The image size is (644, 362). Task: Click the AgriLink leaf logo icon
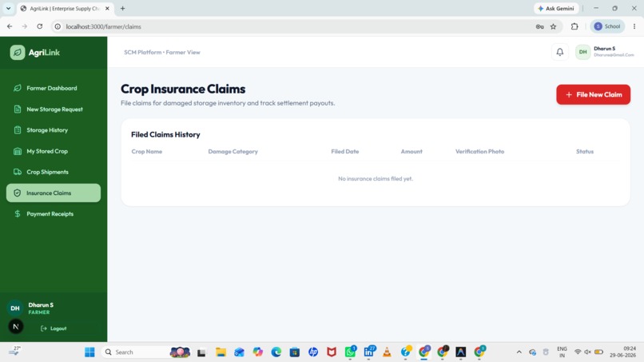[x=18, y=52]
